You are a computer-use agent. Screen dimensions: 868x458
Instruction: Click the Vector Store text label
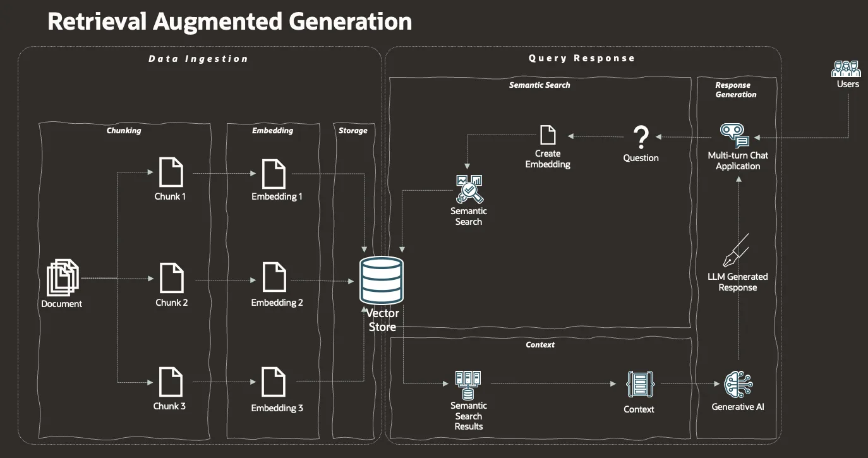[383, 320]
